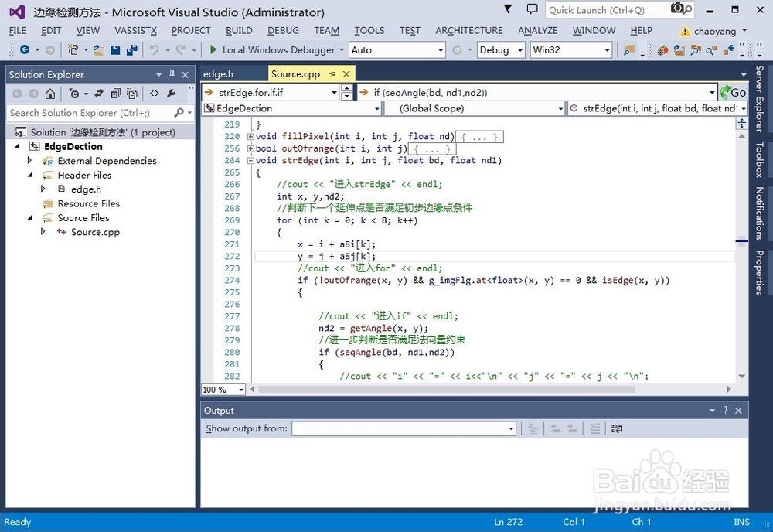This screenshot has height=532, width=773.
Task: Click the editor vertical scroll down arrow
Action: click(x=741, y=377)
